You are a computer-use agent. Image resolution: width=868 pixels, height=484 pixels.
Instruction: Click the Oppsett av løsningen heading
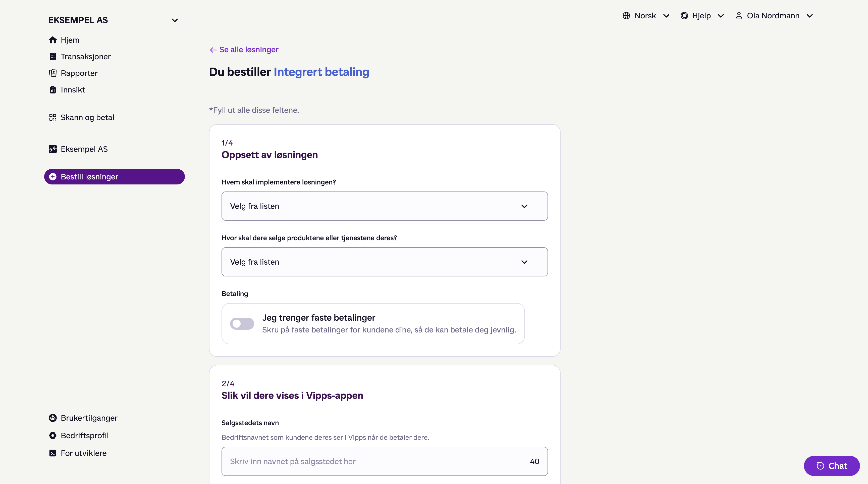[269, 155]
